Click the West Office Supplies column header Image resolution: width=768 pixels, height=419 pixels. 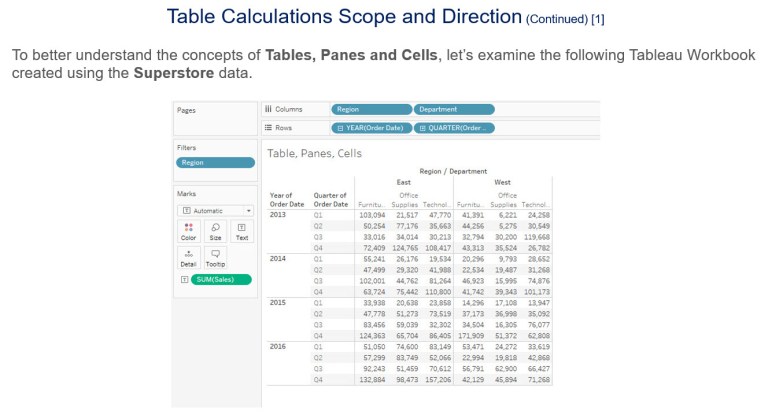[504, 200]
